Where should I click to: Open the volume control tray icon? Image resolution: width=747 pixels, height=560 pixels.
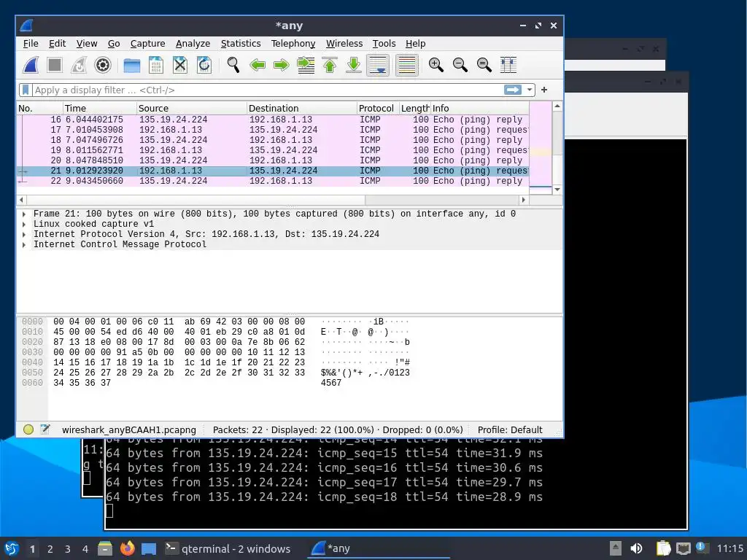pyautogui.click(x=635, y=548)
